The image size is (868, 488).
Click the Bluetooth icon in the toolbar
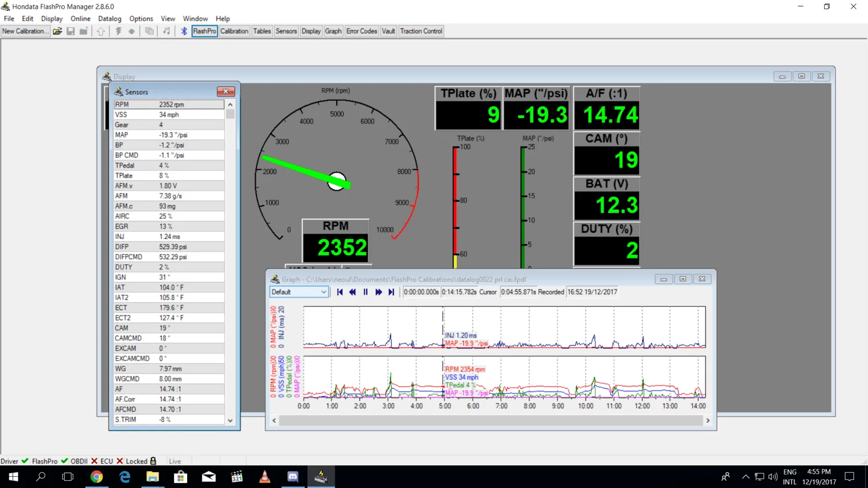point(184,31)
